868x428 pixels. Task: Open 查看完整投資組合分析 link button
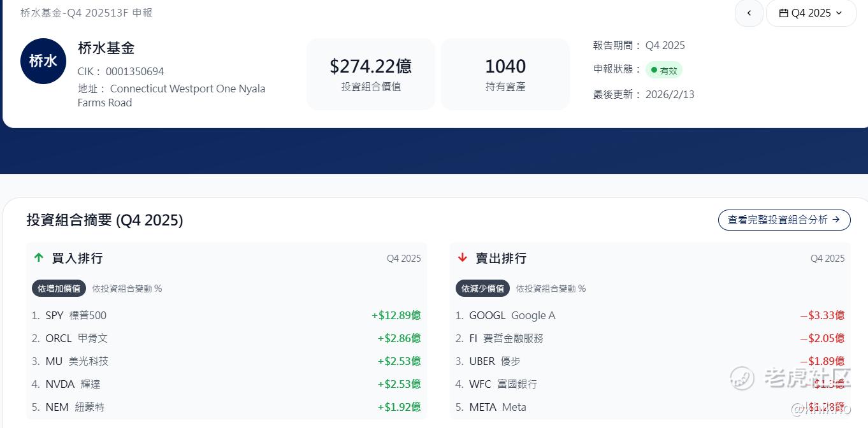[x=784, y=220]
